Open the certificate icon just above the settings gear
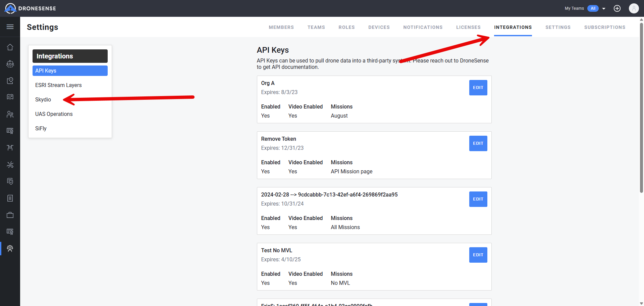The height and width of the screenshot is (306, 644). (10, 232)
